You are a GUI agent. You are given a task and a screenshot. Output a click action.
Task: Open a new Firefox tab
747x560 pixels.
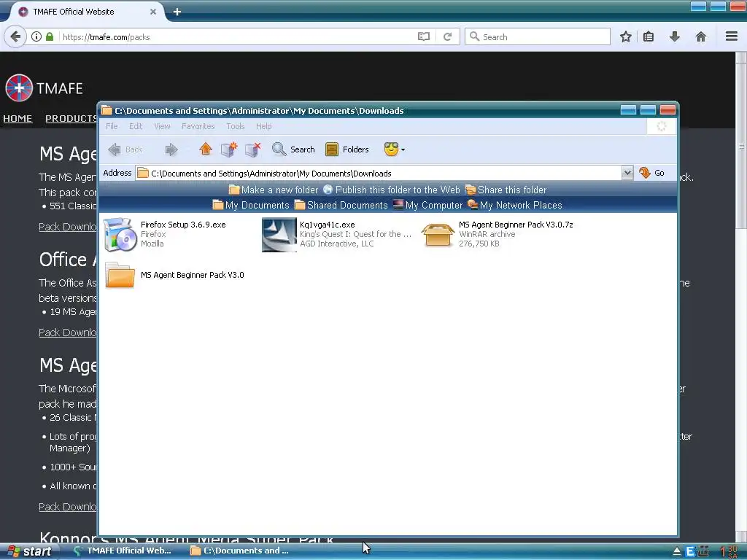tap(177, 12)
